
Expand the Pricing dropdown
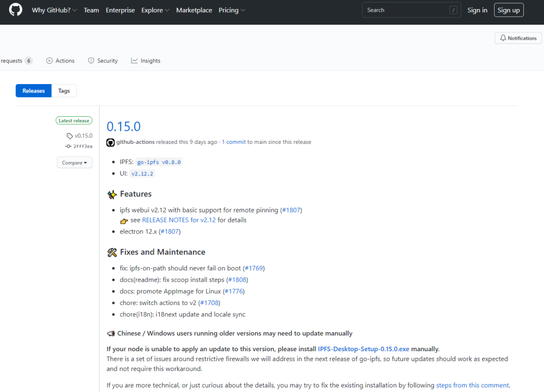point(232,10)
